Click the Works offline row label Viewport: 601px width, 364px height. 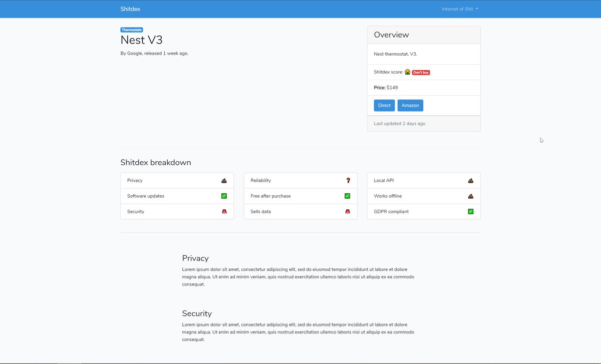pyautogui.click(x=388, y=196)
